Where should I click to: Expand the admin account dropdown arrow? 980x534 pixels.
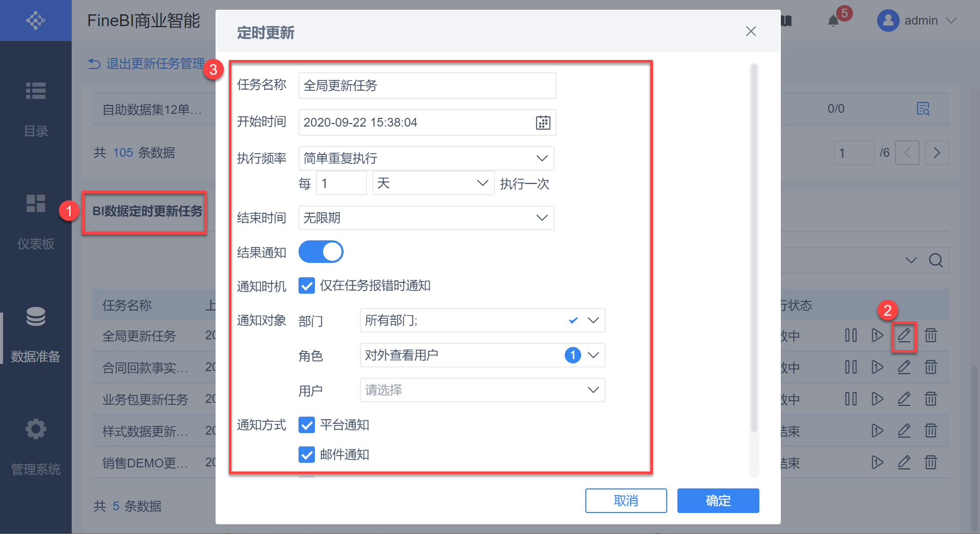pos(951,20)
